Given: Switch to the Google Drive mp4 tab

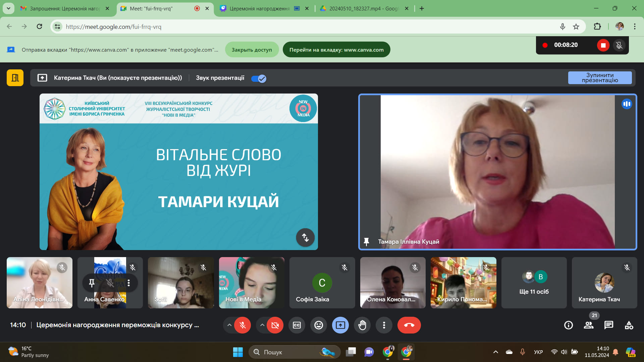Looking at the screenshot, I should coord(363,8).
